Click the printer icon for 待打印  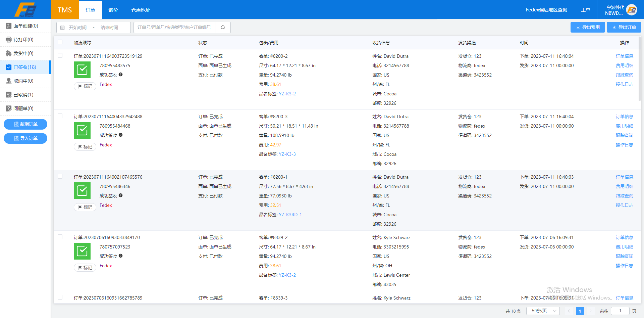point(9,40)
